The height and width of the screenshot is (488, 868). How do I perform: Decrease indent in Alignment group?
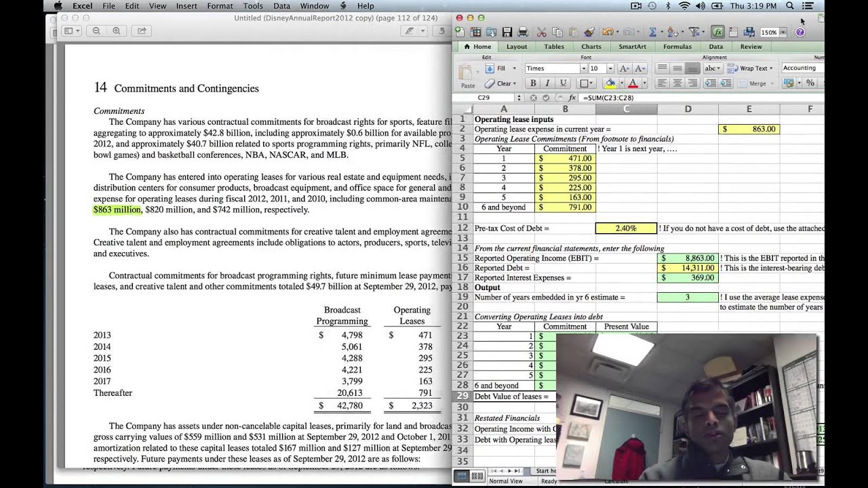(711, 83)
